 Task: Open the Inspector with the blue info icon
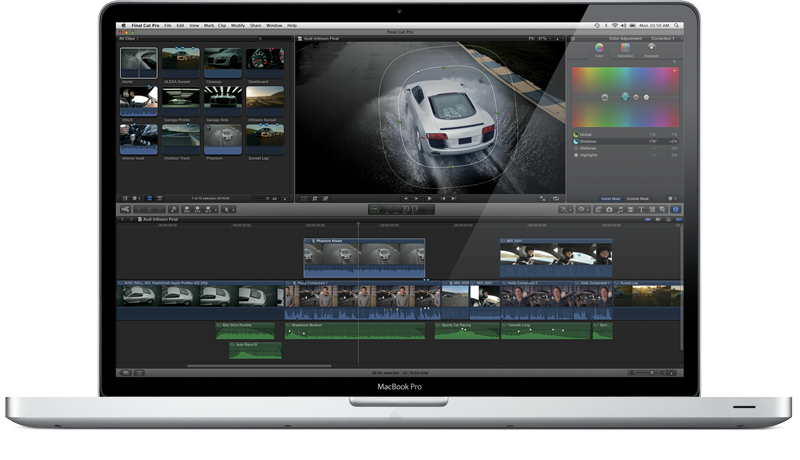675,210
